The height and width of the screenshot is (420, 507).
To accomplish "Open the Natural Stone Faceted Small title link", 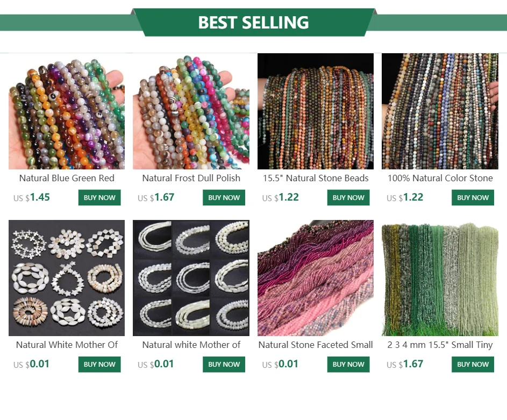I will tap(316, 345).
